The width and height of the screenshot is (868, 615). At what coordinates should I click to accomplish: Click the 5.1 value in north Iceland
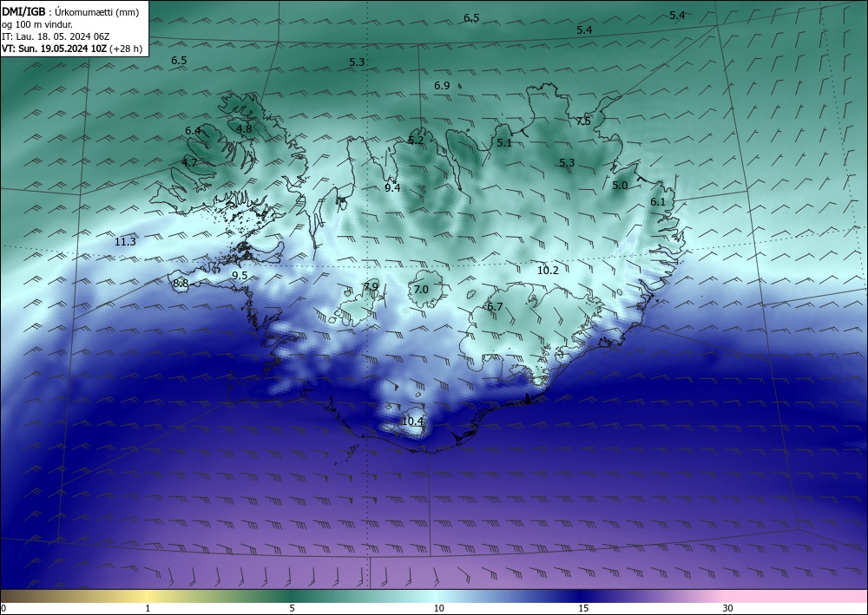tap(504, 142)
